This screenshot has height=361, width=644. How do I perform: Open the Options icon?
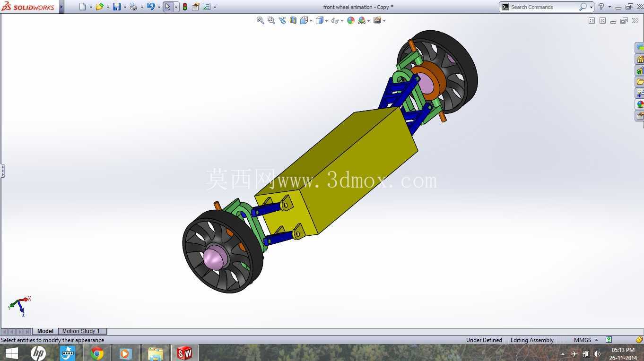pyautogui.click(x=207, y=7)
